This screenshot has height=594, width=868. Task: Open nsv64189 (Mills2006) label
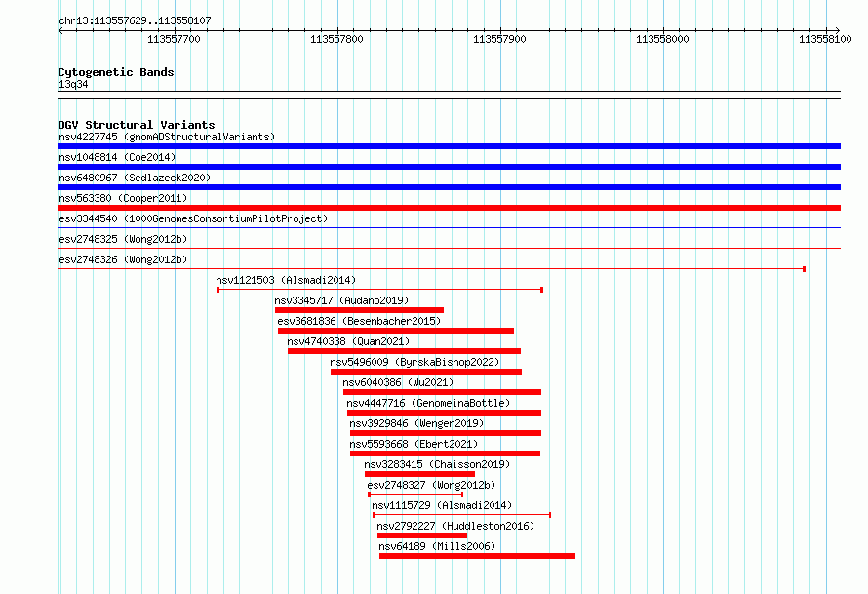tap(437, 546)
